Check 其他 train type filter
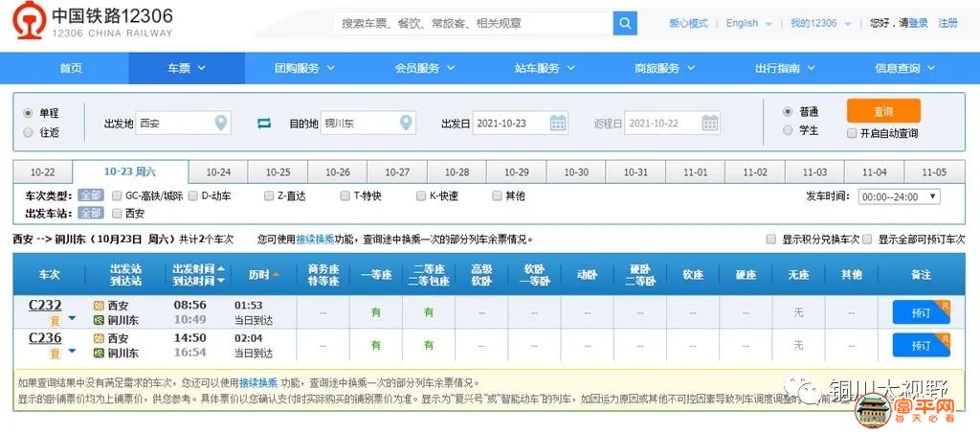The image size is (980, 434). click(497, 195)
